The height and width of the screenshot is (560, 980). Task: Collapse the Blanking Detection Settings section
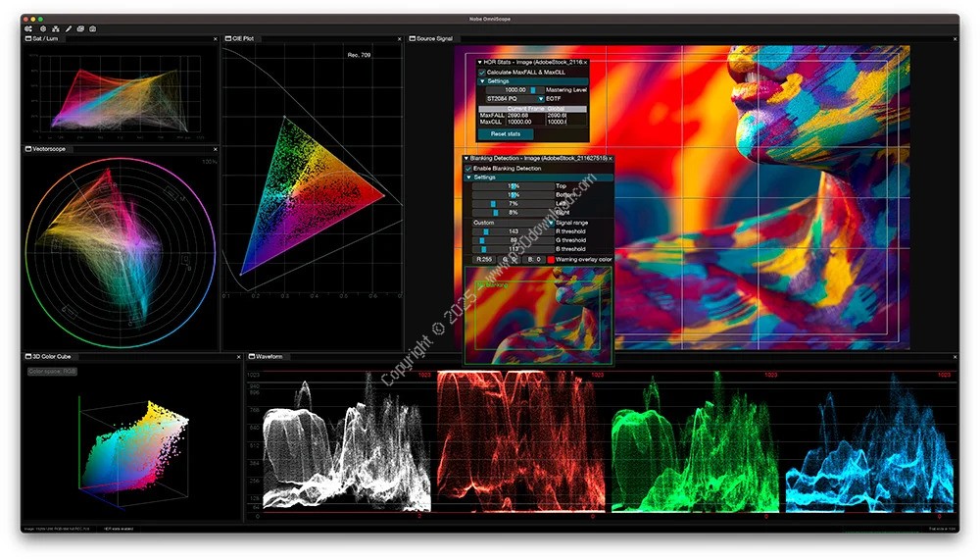pyautogui.click(x=468, y=177)
